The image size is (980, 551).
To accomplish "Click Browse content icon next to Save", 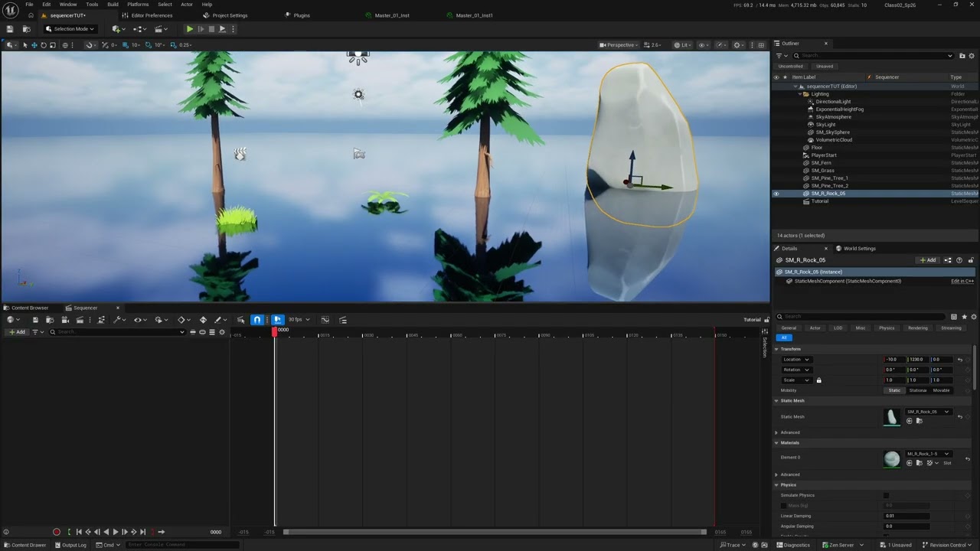I will [x=26, y=29].
